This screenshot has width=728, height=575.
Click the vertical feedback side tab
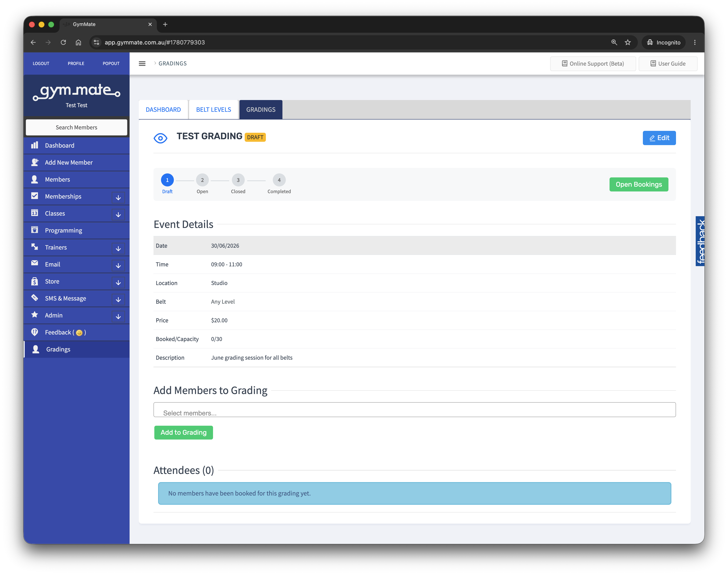[x=700, y=241]
